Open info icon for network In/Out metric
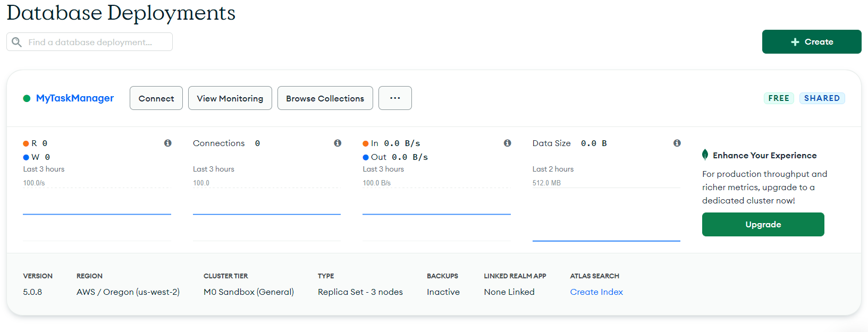Viewport: 868px width, 332px height. 508,143
